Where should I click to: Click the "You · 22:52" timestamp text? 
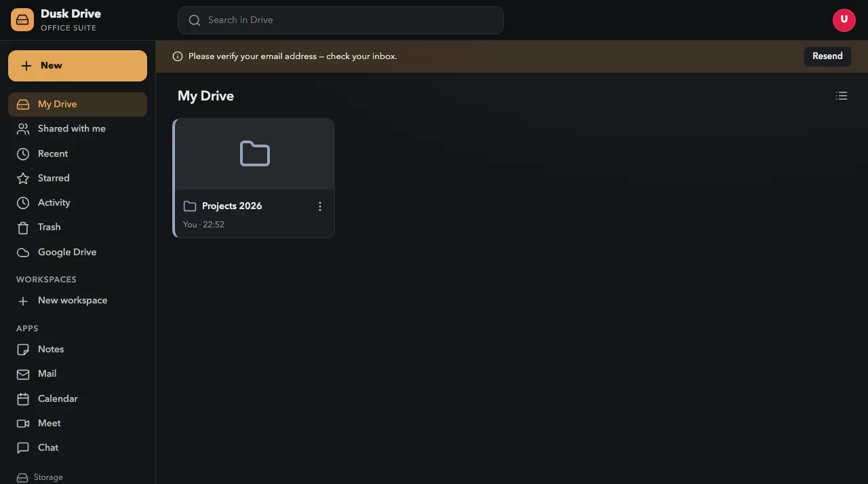pos(203,225)
